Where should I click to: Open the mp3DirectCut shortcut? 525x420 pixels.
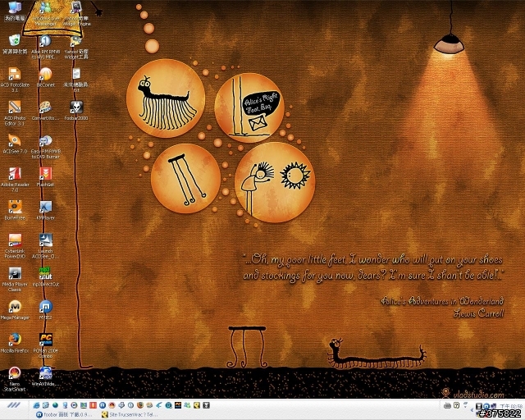(x=46, y=276)
